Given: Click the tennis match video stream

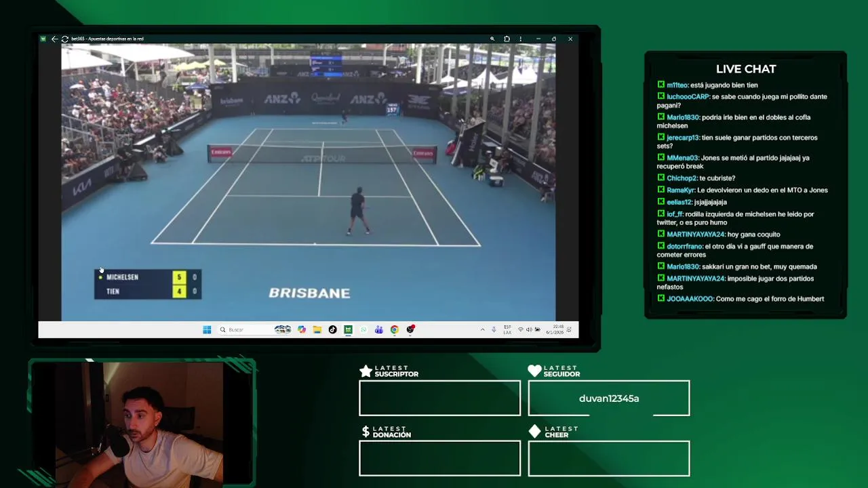Looking at the screenshot, I should (x=309, y=182).
